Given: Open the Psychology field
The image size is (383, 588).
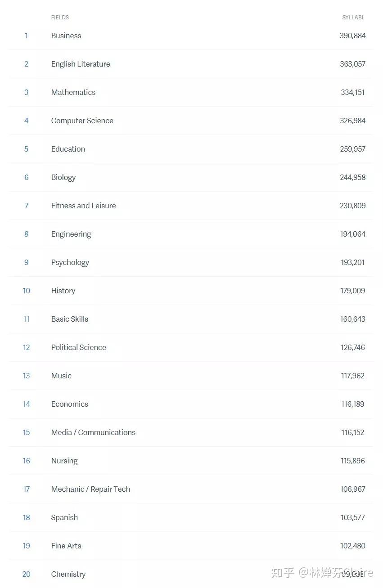Looking at the screenshot, I should pos(70,262).
